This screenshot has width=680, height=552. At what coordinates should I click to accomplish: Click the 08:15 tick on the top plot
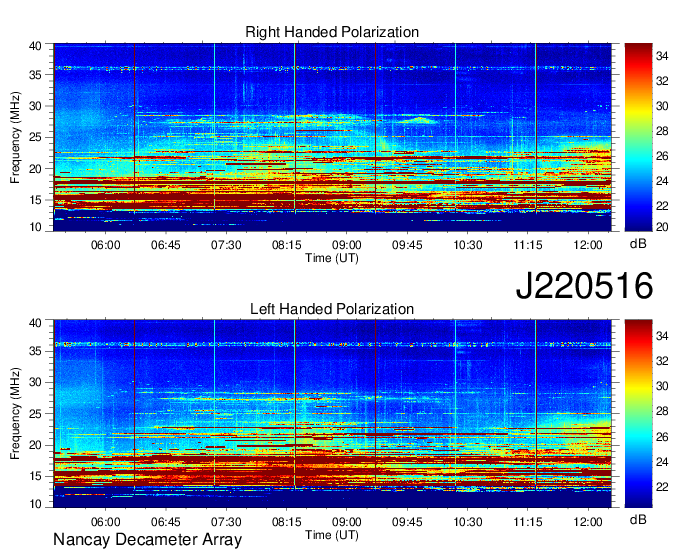287,245
